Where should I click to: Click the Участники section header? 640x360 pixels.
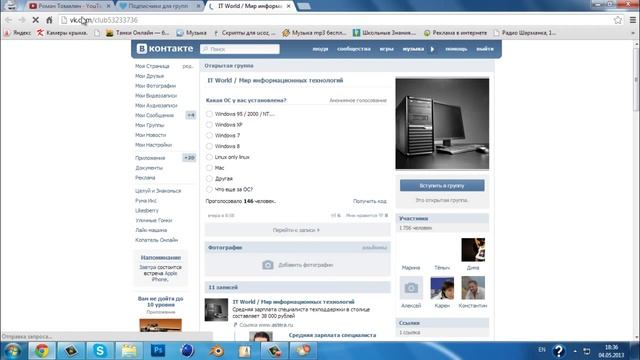pyautogui.click(x=442, y=218)
